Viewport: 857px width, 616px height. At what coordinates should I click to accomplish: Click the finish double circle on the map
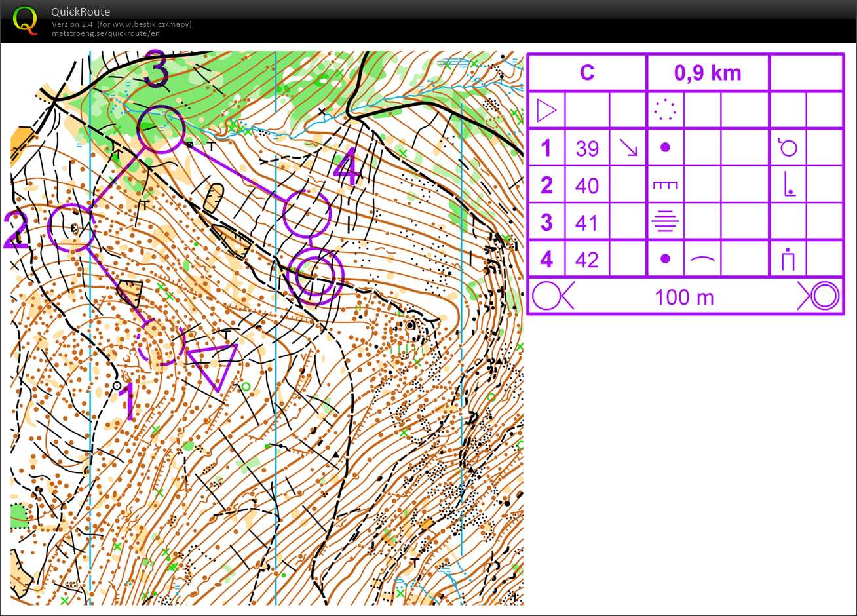[x=316, y=275]
